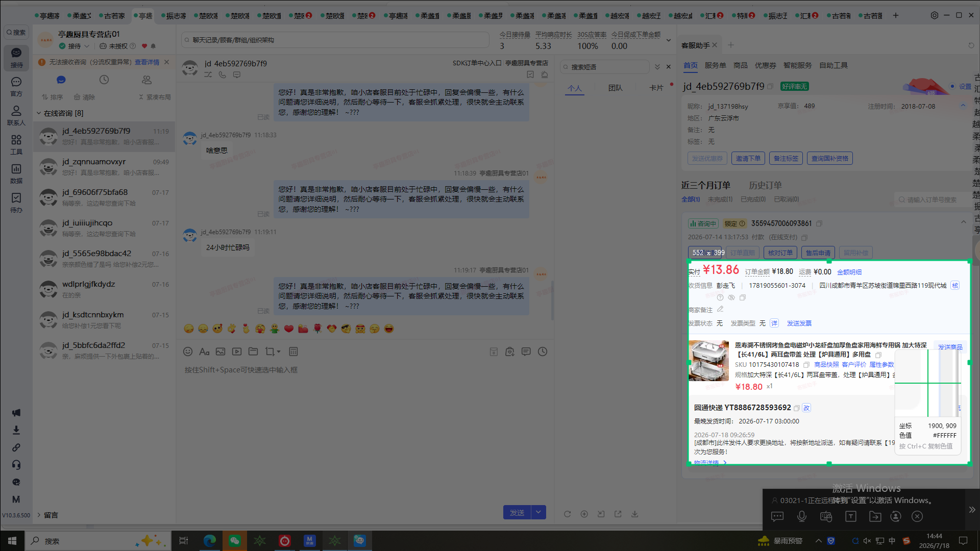980x551 pixels.
Task: Open the emoji picker in chat toolbar
Action: [x=188, y=352]
